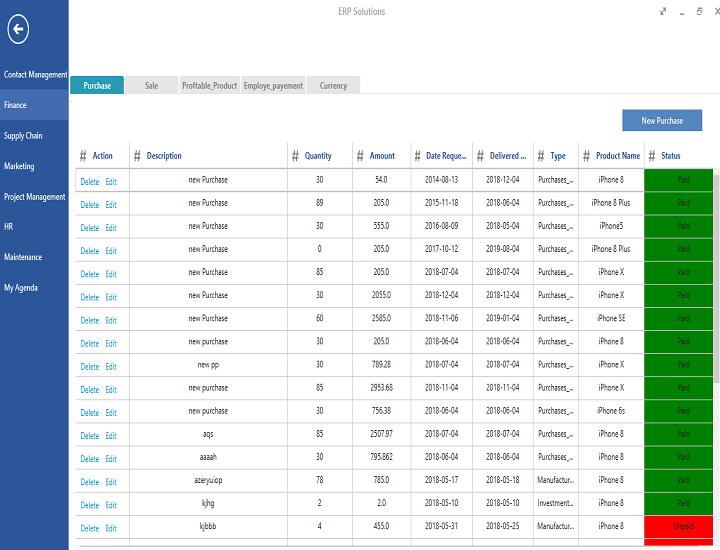Viewport: 720px width, 550px height.
Task: Select the Investment... type cell
Action: point(556,503)
